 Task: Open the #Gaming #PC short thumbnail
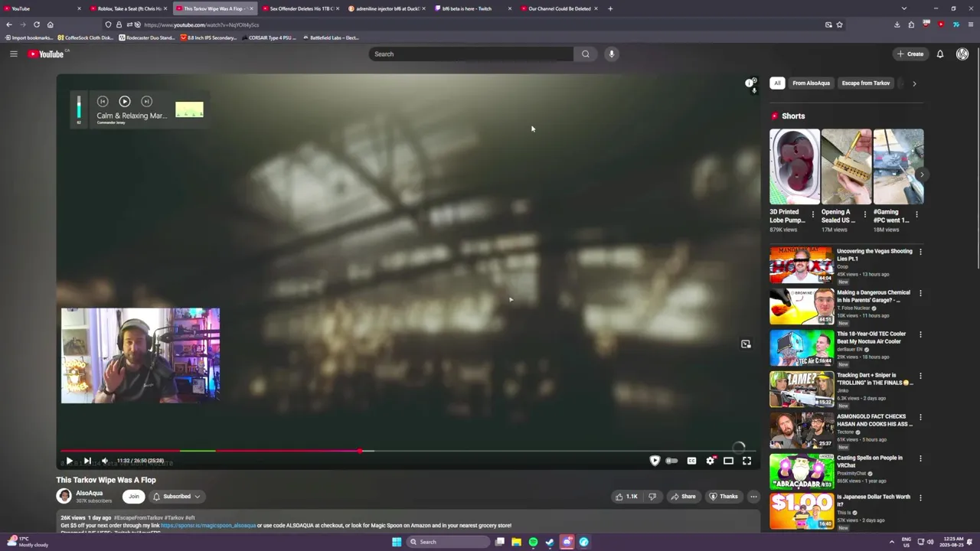click(x=898, y=167)
